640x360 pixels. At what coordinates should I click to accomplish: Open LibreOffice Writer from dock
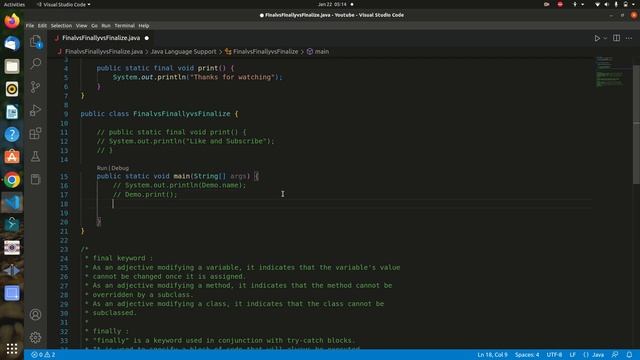pyautogui.click(x=12, y=112)
